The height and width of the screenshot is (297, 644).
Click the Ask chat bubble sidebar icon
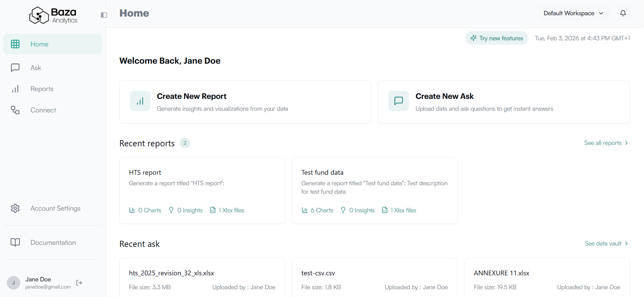pos(15,68)
